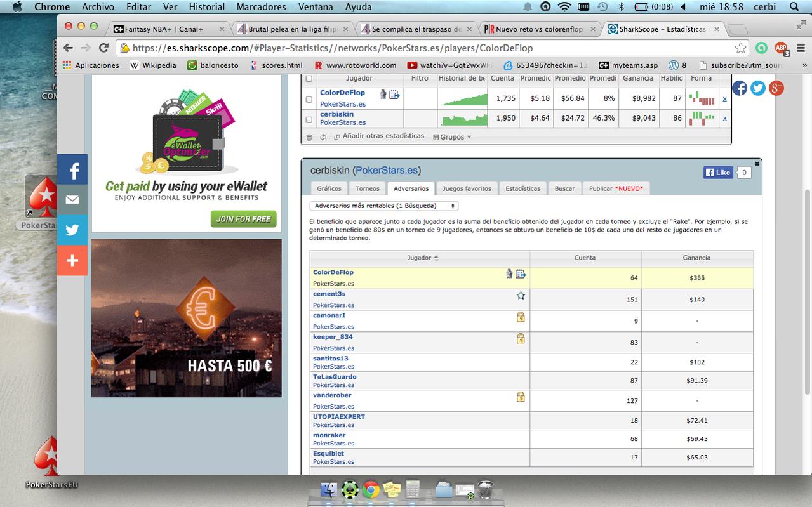
Task: Expand the Grupos dropdown
Action: coord(452,137)
